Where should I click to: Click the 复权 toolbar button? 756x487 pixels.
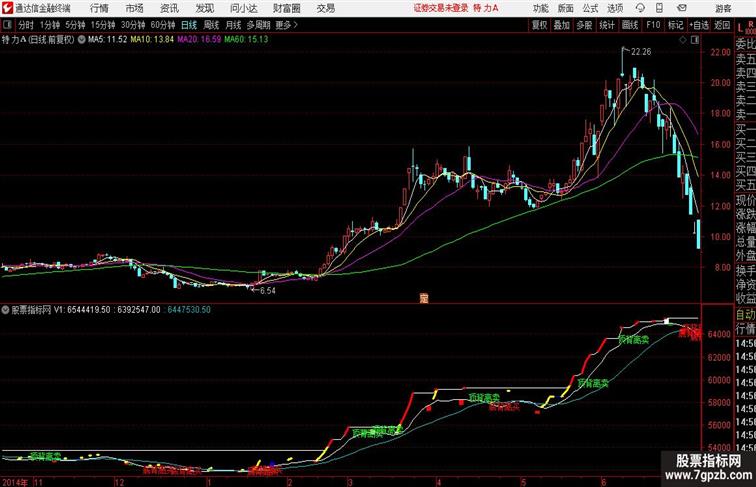540,25
